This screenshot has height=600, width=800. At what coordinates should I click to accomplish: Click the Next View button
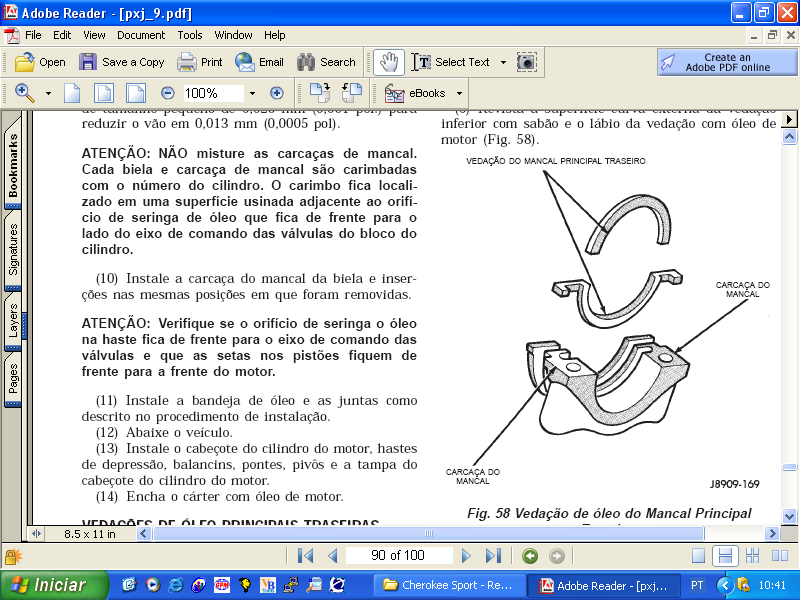(x=557, y=556)
